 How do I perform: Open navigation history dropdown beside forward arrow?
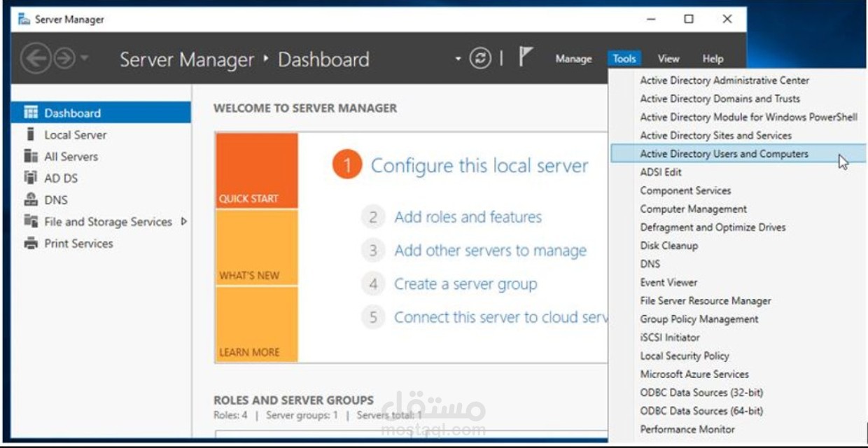84,58
